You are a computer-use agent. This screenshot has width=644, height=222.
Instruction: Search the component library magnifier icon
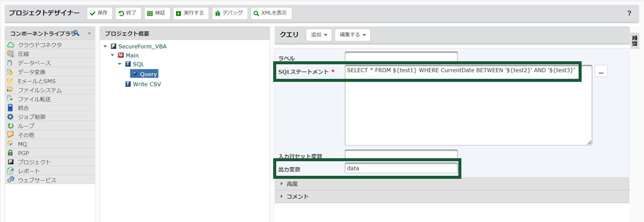(x=76, y=33)
